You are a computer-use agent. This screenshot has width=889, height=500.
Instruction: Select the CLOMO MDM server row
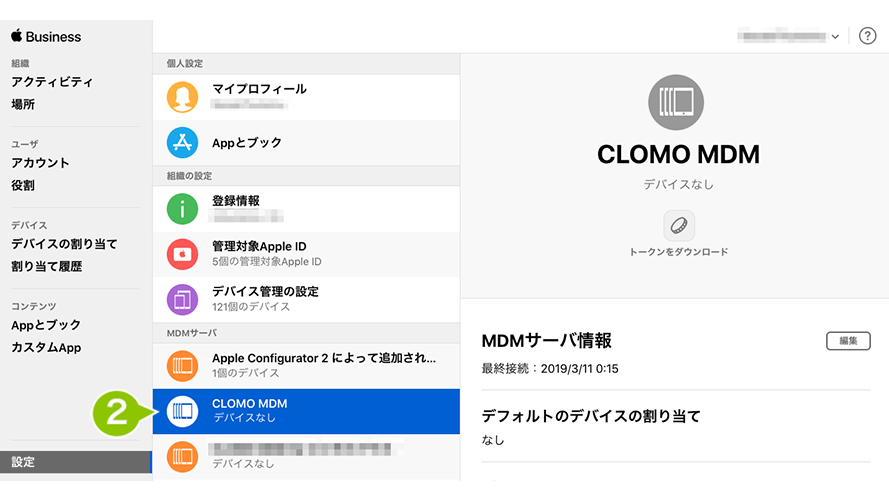coord(306,411)
